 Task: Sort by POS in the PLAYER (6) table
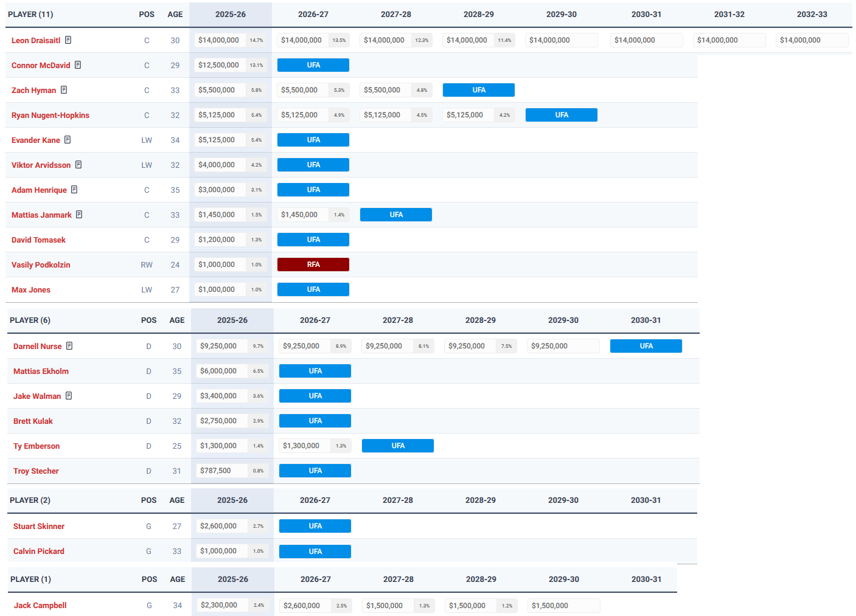pos(149,320)
